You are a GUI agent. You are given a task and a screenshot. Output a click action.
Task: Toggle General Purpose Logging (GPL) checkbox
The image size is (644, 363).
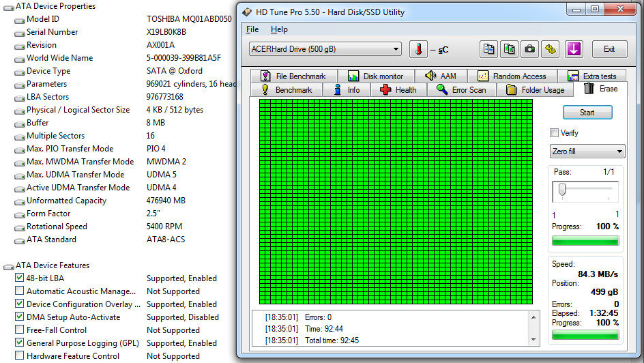tap(19, 343)
